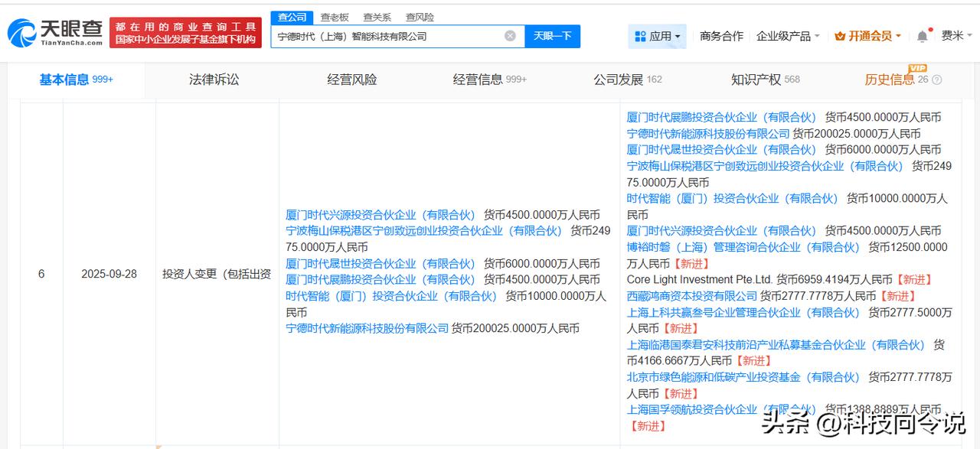Open the 法律诉讼 tab
This screenshot has height=449, width=980.
pos(214,80)
